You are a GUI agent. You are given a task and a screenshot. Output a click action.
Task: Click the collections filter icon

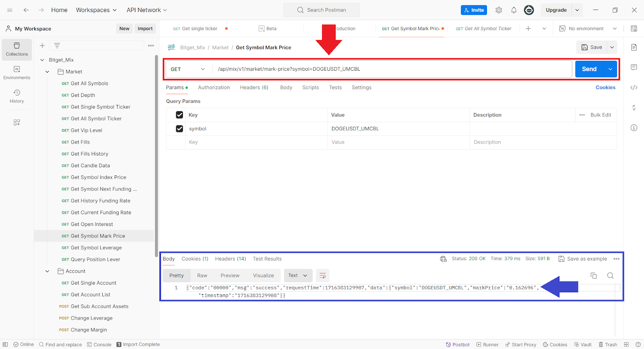(57, 45)
